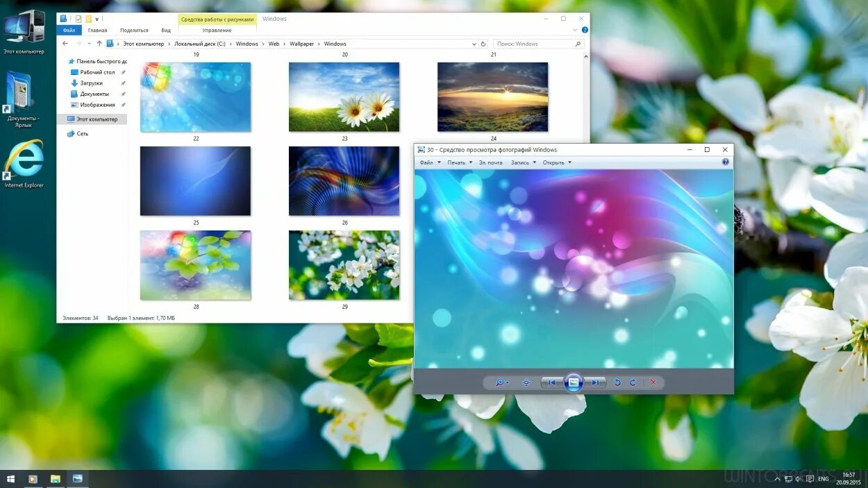This screenshot has height=488, width=868.
Task: Click Photo Viewer icon on taskbar
Action: click(77, 479)
